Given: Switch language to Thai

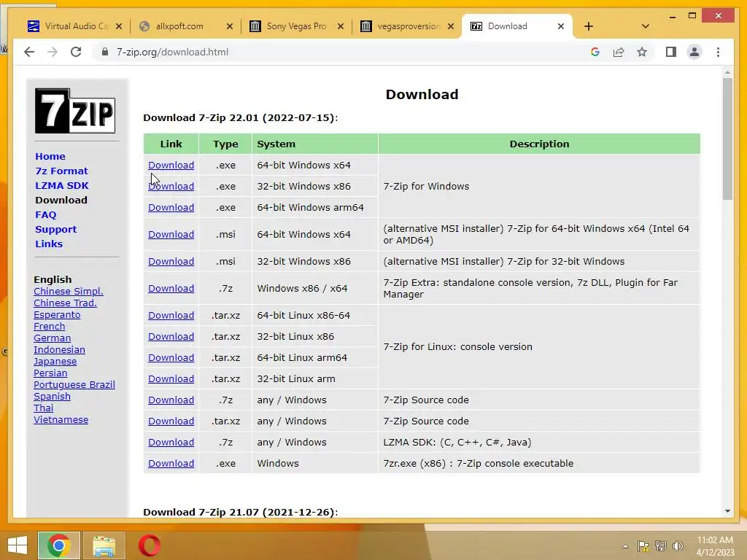Looking at the screenshot, I should [43, 408].
